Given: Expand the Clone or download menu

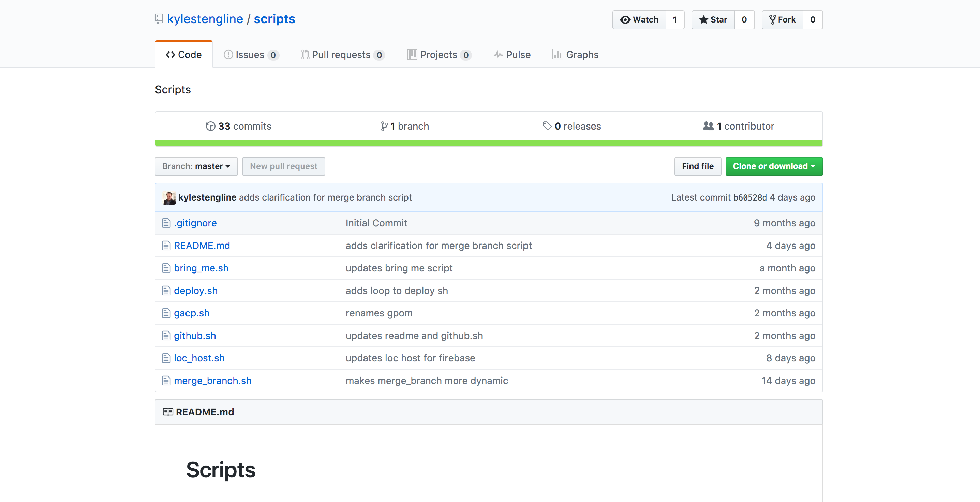Looking at the screenshot, I should [x=774, y=166].
